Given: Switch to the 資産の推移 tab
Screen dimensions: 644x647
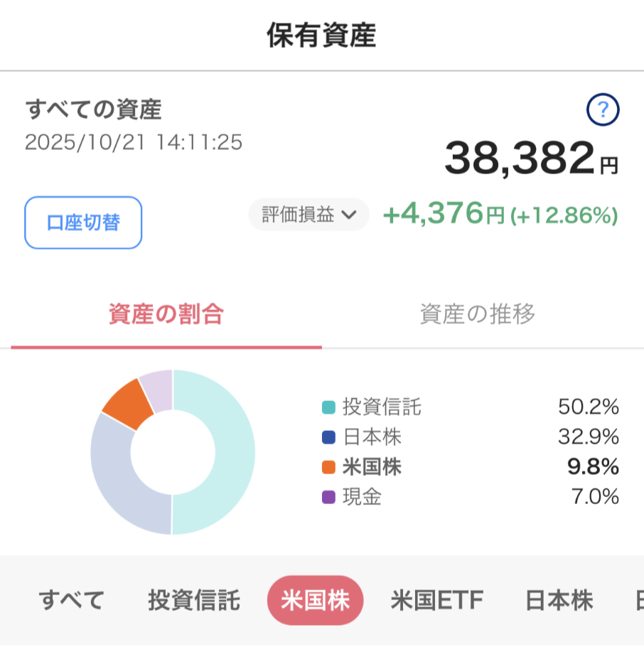Looking at the screenshot, I should [477, 314].
